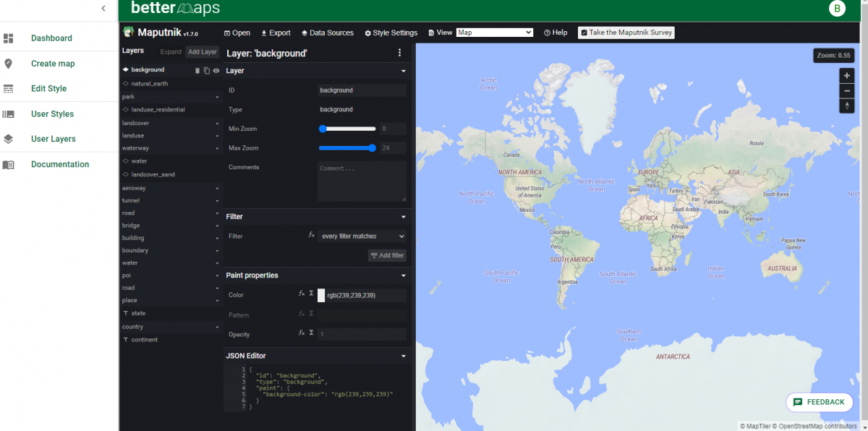Collapse the Paint properties section
Image resolution: width=868 pixels, height=431 pixels.
click(x=404, y=276)
